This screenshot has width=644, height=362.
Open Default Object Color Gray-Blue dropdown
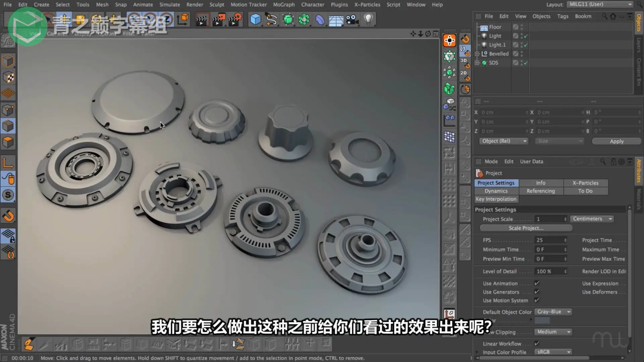553,312
